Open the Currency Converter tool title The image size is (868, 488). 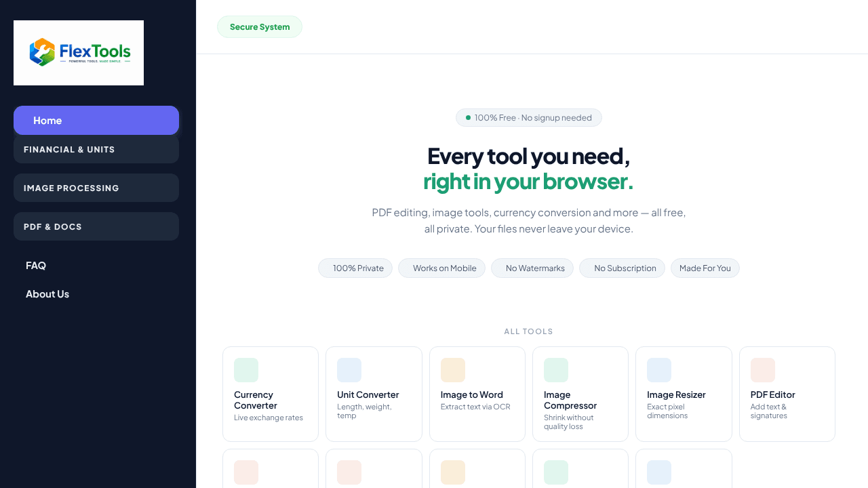(256, 400)
